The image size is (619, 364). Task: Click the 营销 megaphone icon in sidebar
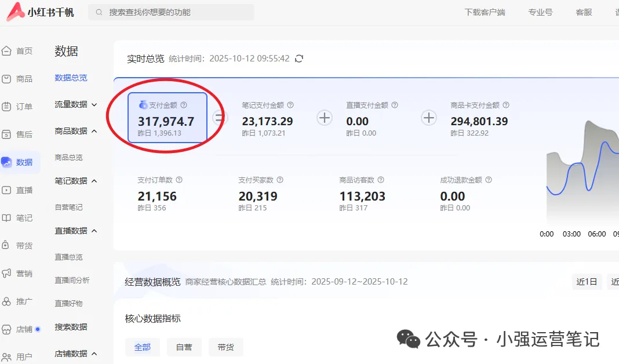pos(7,273)
